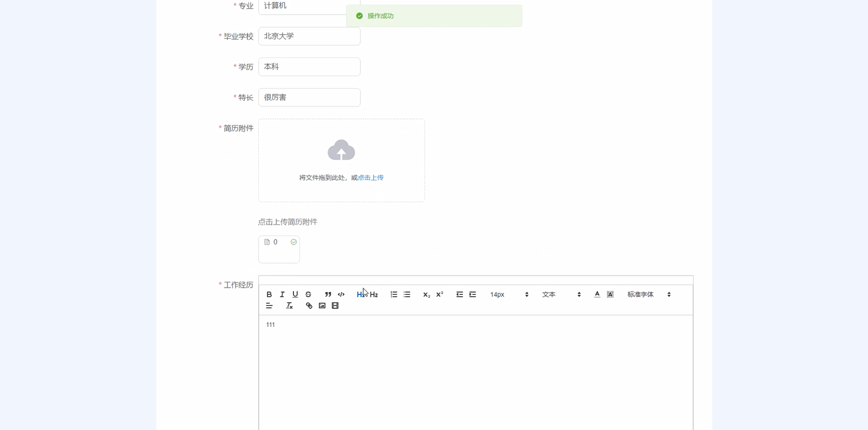Viewport: 868px width, 430px height.
Task: Toggle the ordered list
Action: coord(393,294)
